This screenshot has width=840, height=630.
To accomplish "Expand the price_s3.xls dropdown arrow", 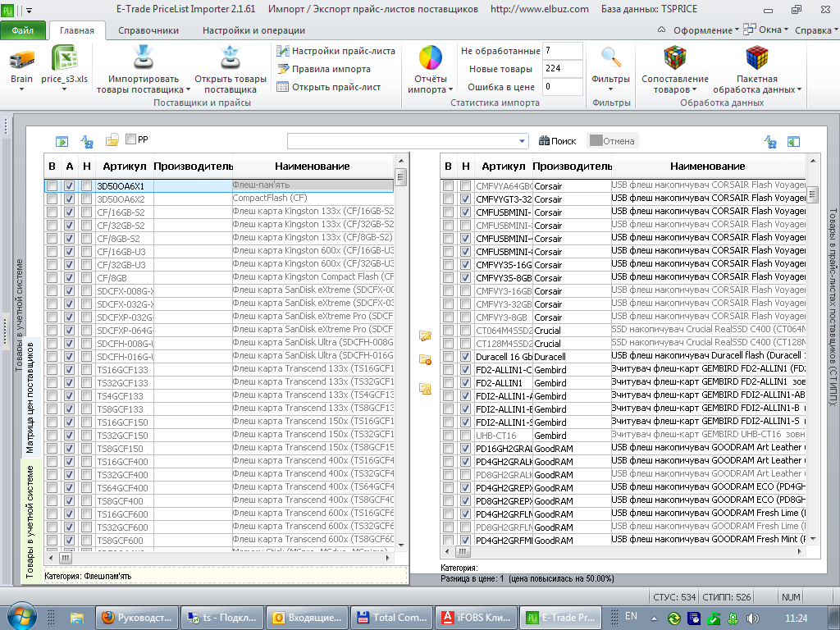I will tap(64, 89).
